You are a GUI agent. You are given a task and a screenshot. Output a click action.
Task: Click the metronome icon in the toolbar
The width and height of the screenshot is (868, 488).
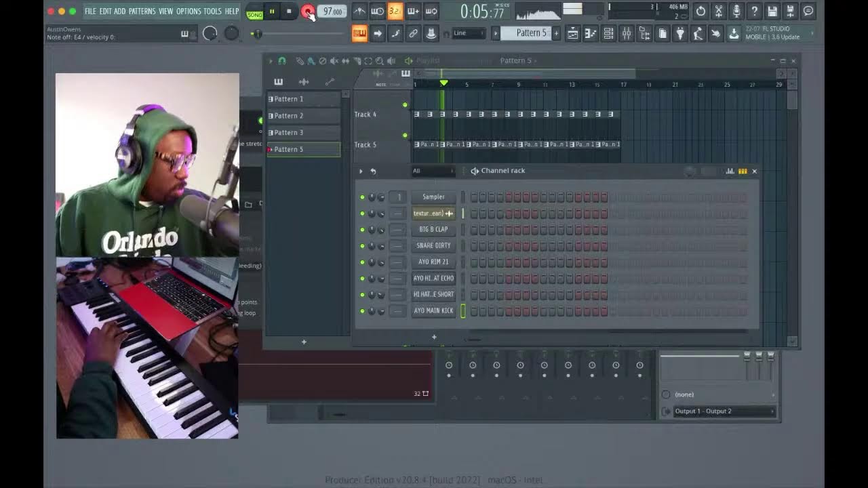360,11
